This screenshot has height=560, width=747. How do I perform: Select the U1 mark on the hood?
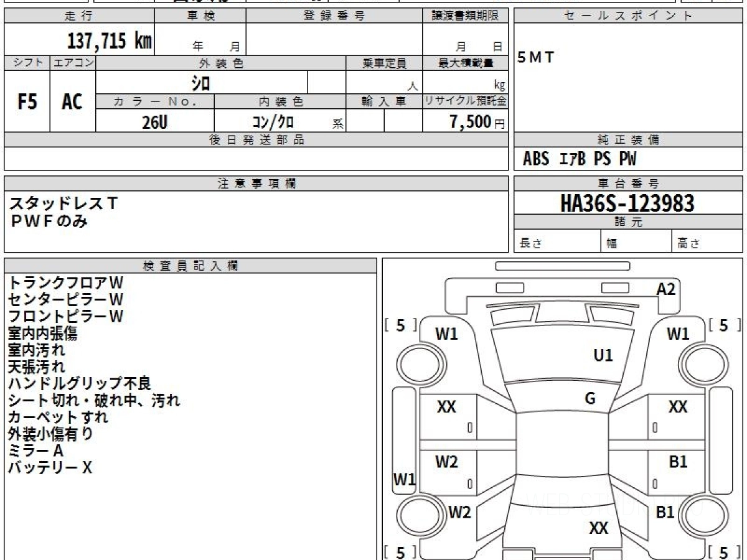point(603,355)
